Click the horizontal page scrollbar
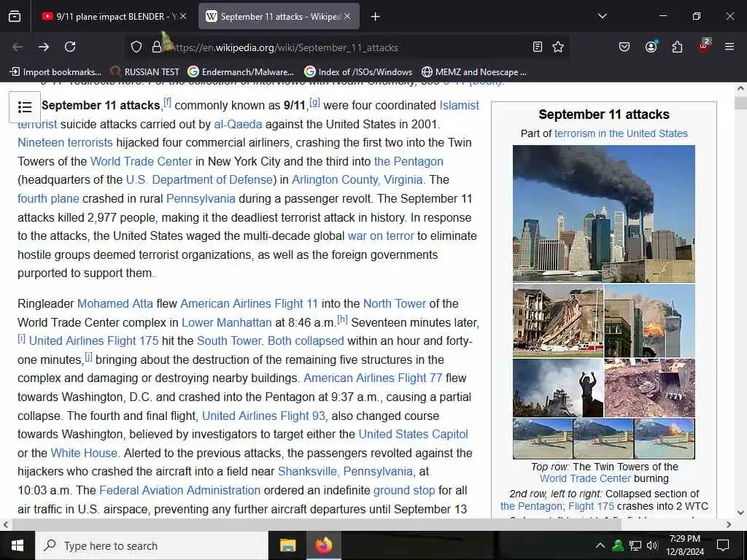This screenshot has width=747, height=560. point(317,524)
